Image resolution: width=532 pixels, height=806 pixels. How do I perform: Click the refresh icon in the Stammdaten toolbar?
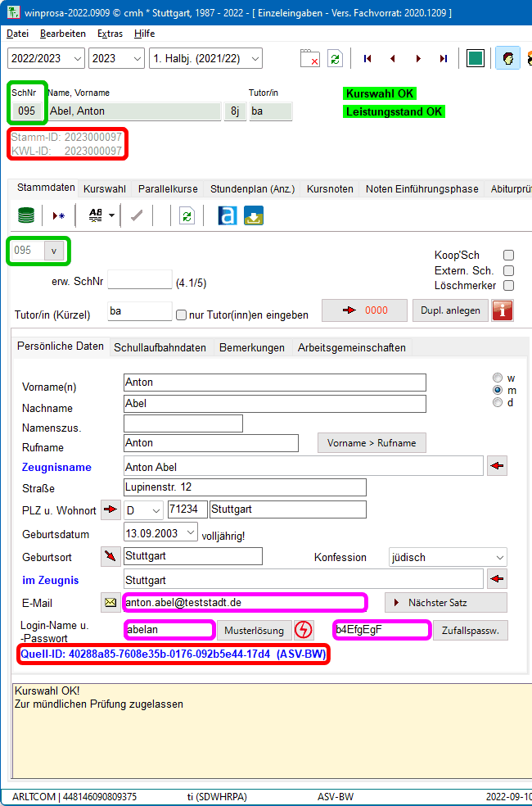click(x=187, y=215)
